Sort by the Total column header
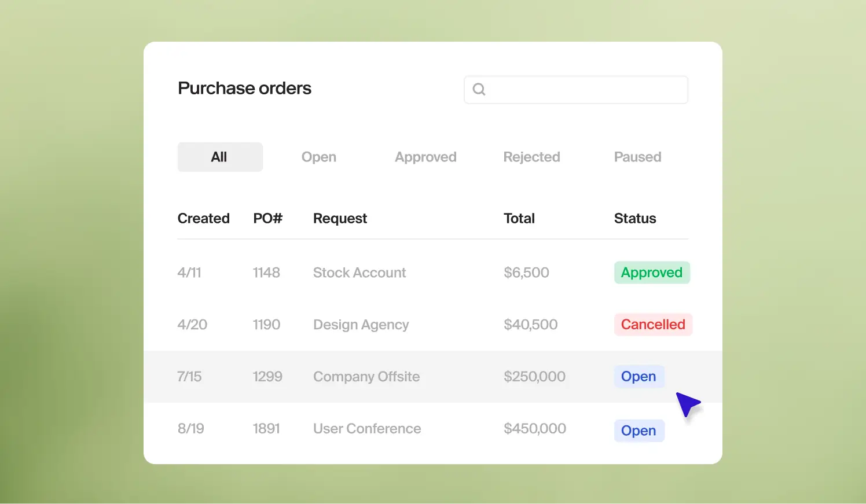Image resolution: width=866 pixels, height=504 pixels. click(x=519, y=218)
